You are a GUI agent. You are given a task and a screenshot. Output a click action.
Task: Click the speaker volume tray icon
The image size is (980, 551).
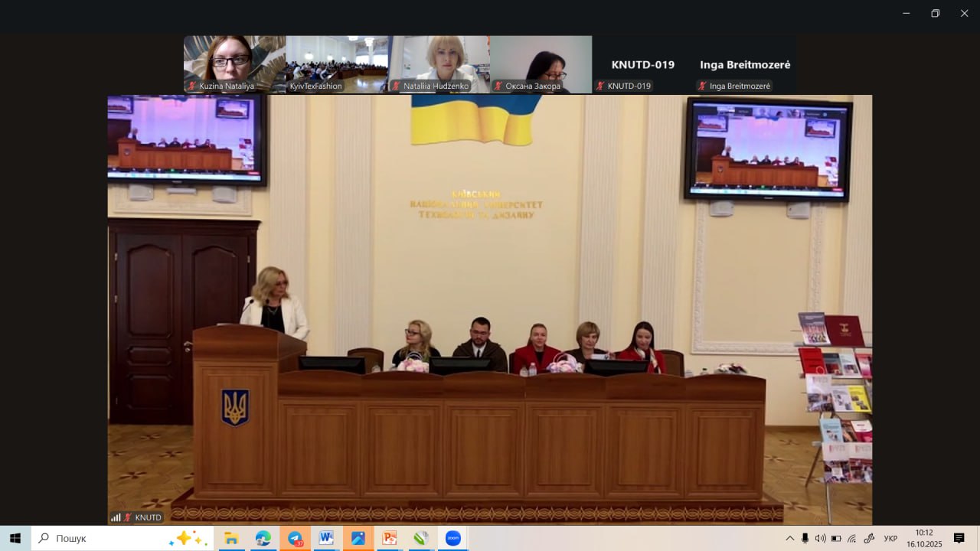820,538
